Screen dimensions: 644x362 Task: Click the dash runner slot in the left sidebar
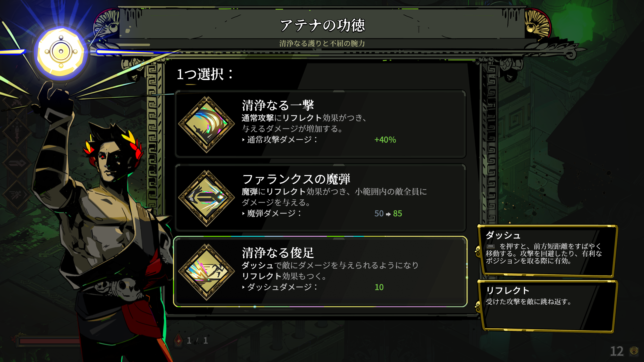pos(17,195)
